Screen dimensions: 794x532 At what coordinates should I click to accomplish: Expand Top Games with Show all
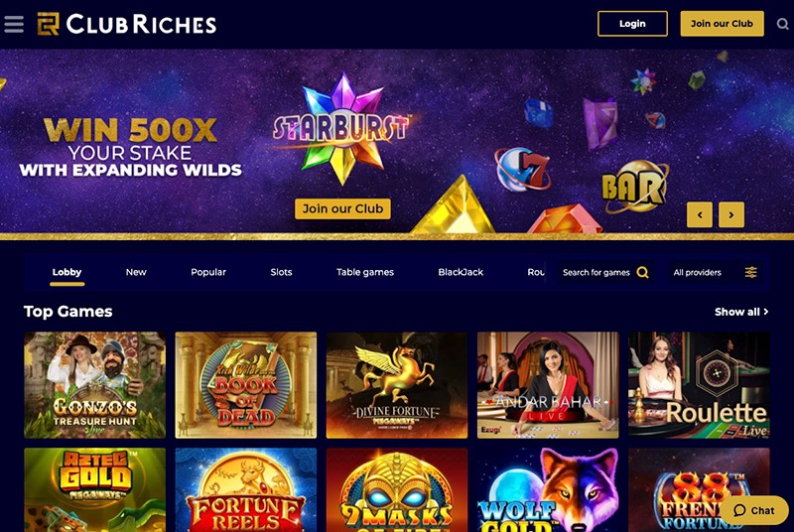click(741, 312)
